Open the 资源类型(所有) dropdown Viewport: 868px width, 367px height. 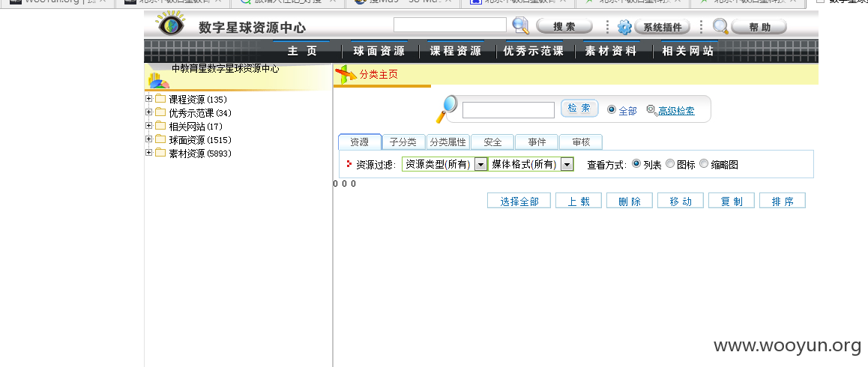(444, 165)
